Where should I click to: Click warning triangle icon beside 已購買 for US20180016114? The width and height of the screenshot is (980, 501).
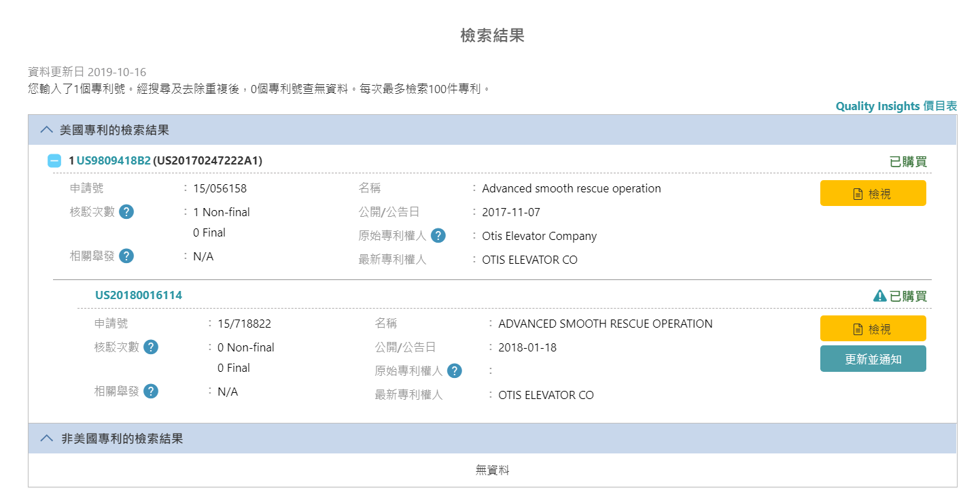pos(879,296)
